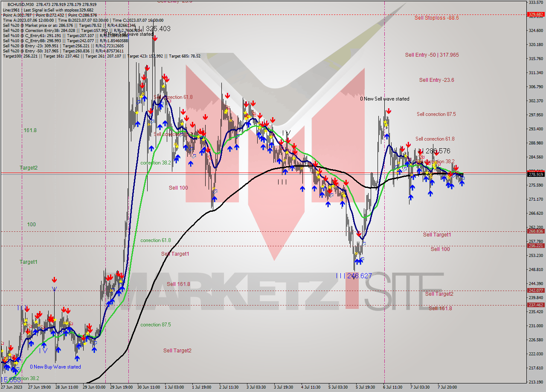Screen dimensions: 546x392
Task: Click the green 'Target1' label
Action: (x=29, y=262)
